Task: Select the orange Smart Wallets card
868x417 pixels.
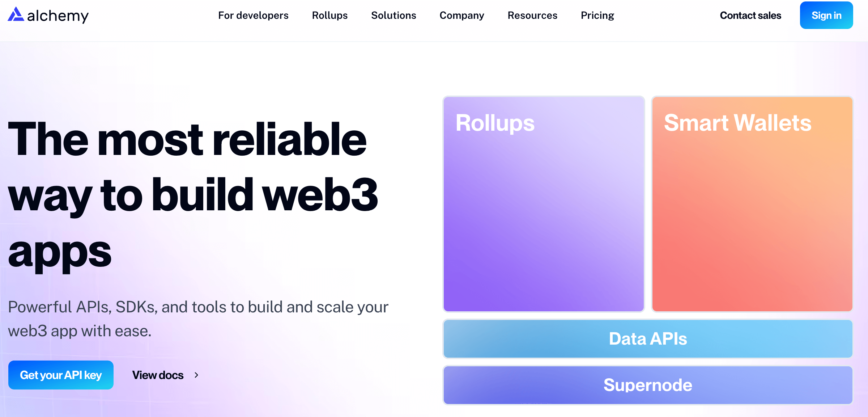Action: point(752,204)
